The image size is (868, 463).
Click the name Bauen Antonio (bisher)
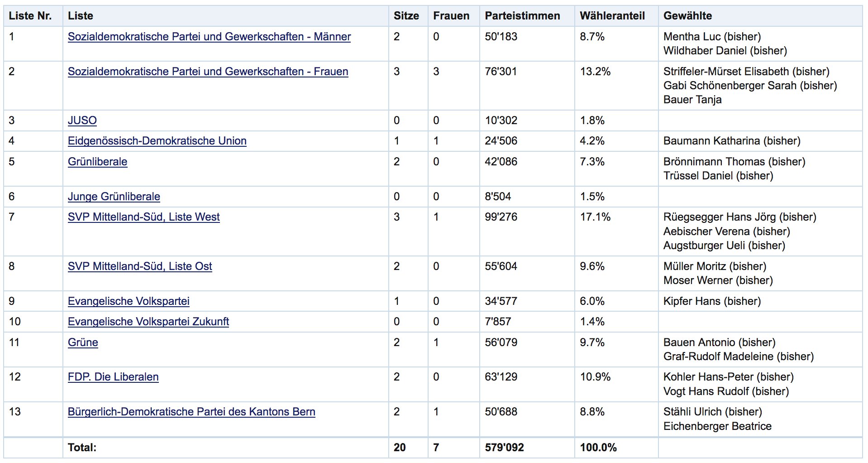pyautogui.click(x=720, y=342)
